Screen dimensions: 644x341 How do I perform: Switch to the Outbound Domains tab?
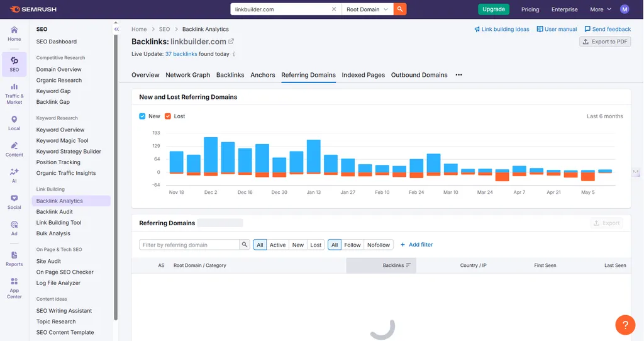419,75
